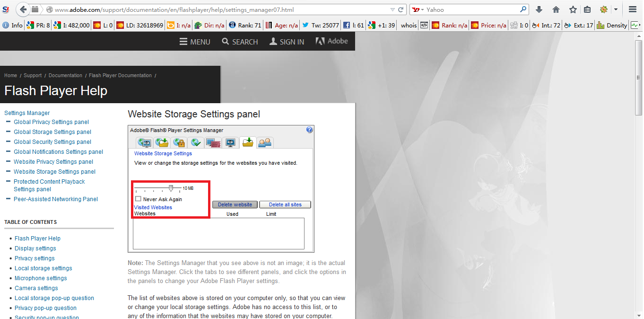The height and width of the screenshot is (319, 644).
Task: Click the SEO toolbar Info icon
Action: [x=12, y=26]
